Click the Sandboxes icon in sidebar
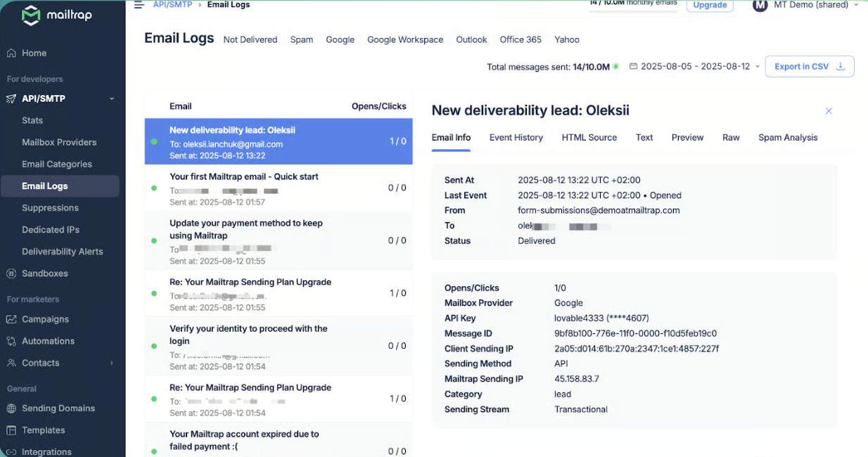Viewport: 868px width, 457px height. pyautogui.click(x=11, y=273)
